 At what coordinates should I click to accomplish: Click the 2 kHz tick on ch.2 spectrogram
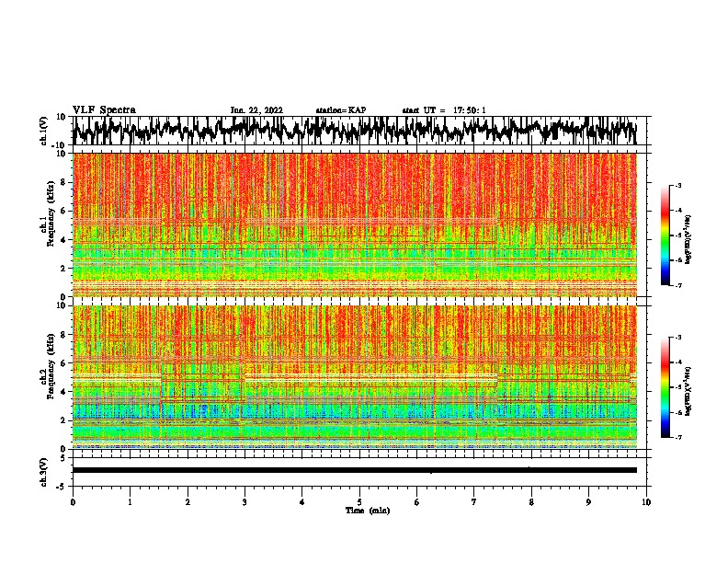click(x=63, y=420)
